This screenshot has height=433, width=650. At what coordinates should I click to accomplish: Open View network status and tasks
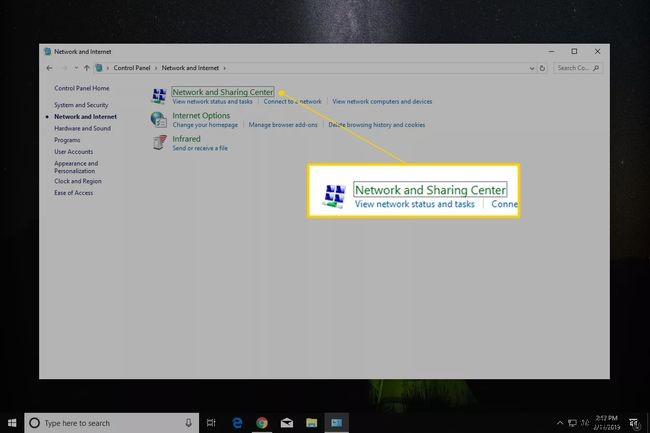tap(212, 102)
